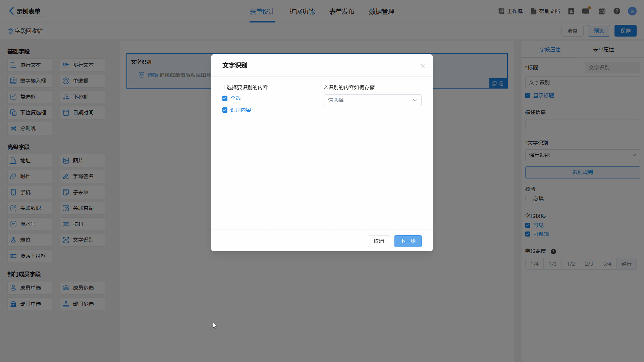Click the back arrow beside 示例表单

click(x=11, y=11)
